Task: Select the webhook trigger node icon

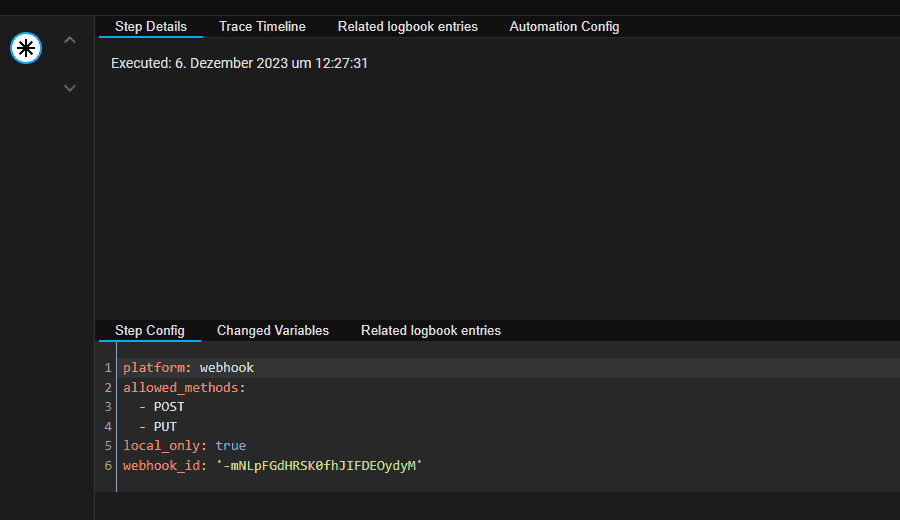Action: coord(26,48)
